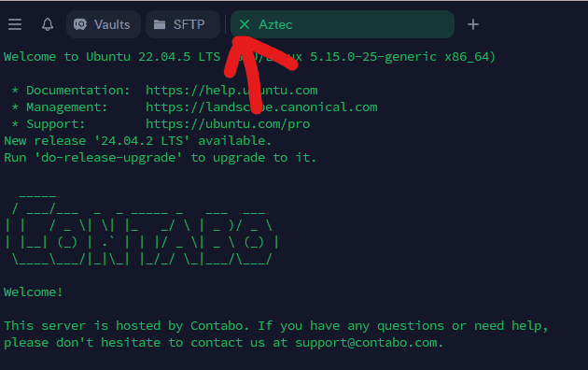Click the "* Support:" label
This screenshot has width=588, height=370.
click(x=48, y=124)
